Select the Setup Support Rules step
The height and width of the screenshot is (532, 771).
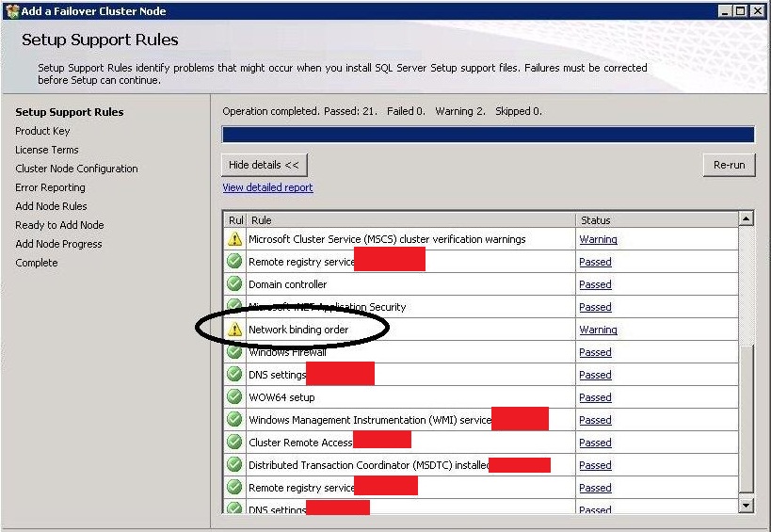tap(70, 112)
